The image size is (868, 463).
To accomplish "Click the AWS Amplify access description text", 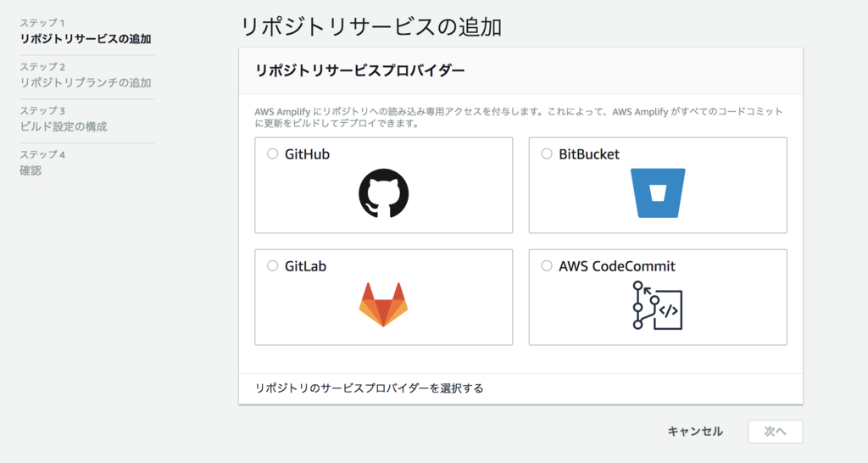I will [519, 117].
